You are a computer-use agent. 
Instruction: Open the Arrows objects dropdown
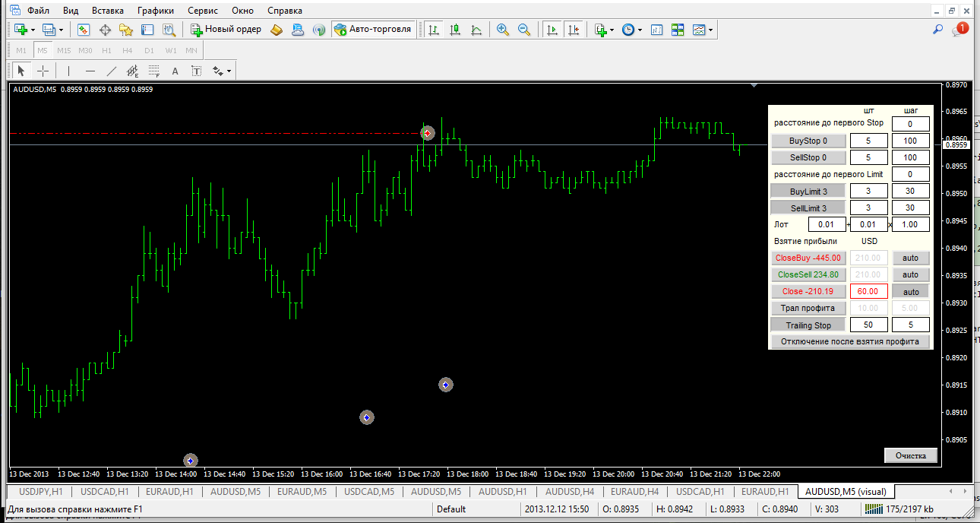(222, 71)
